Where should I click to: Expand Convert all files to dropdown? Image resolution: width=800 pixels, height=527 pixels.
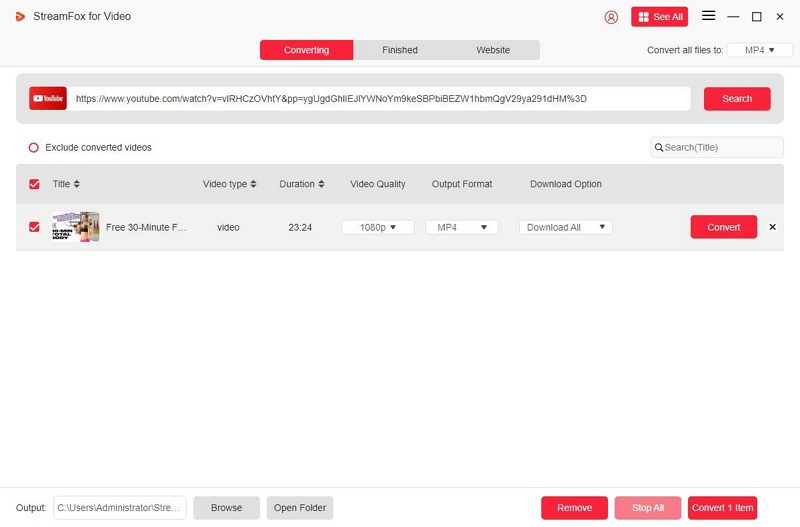pos(759,50)
